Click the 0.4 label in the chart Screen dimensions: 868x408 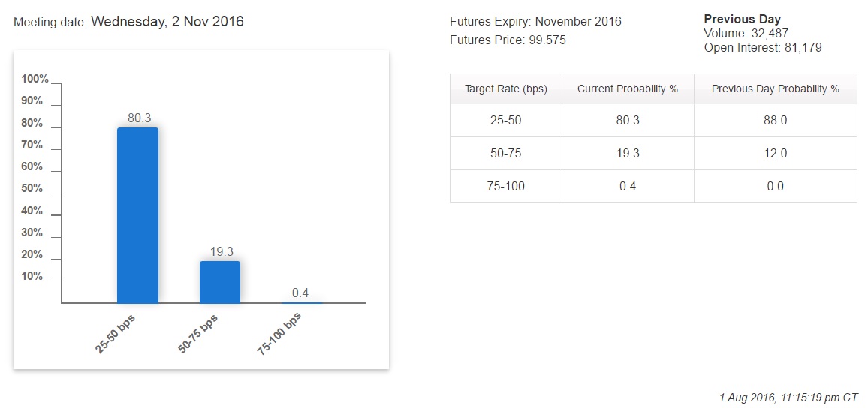click(x=300, y=292)
